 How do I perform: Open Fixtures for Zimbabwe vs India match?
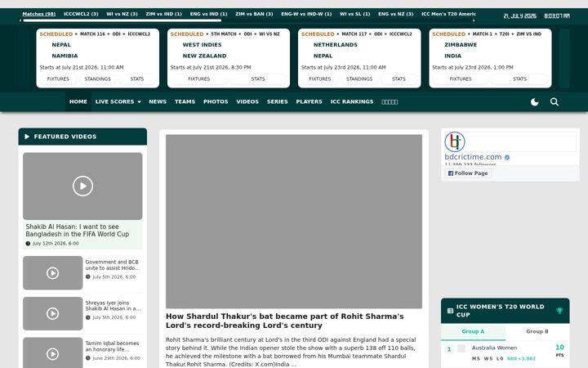point(461,79)
